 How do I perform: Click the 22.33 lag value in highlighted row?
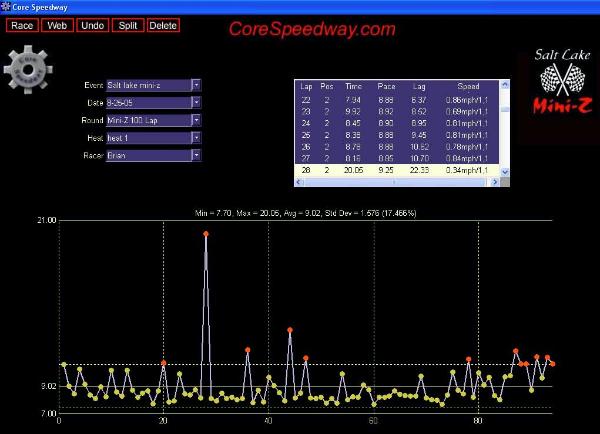pos(419,170)
